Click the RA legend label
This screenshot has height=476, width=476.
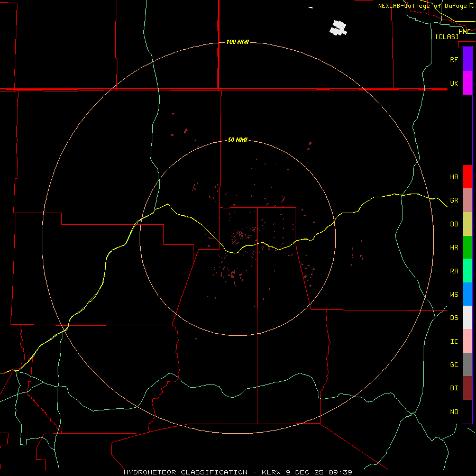pyautogui.click(x=454, y=271)
